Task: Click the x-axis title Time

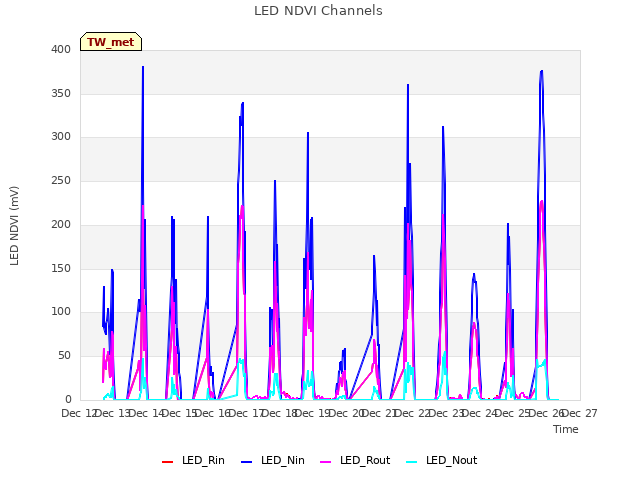Action: pos(566,429)
